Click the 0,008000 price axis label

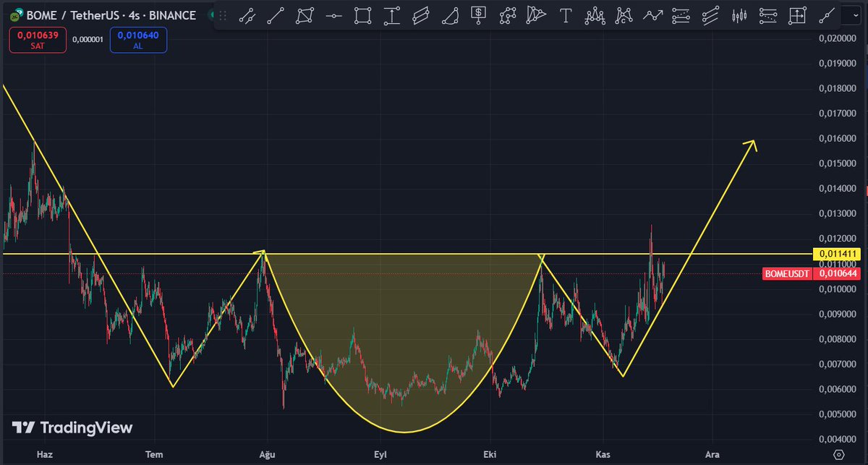pyautogui.click(x=838, y=339)
